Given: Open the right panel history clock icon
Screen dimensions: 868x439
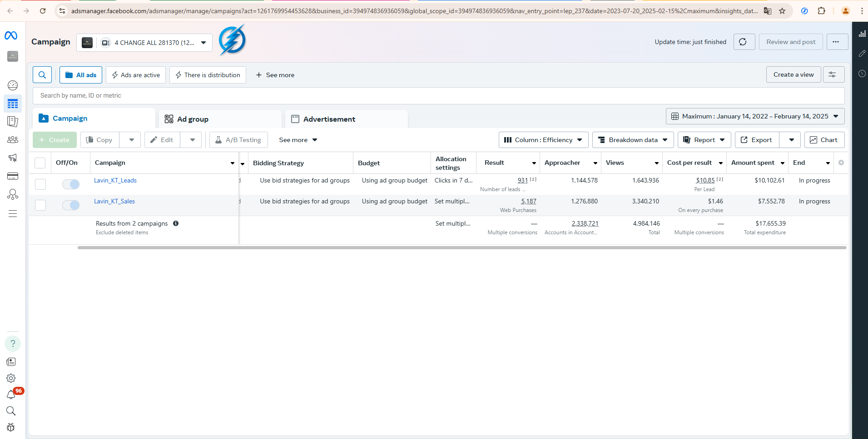Looking at the screenshot, I should [x=862, y=74].
